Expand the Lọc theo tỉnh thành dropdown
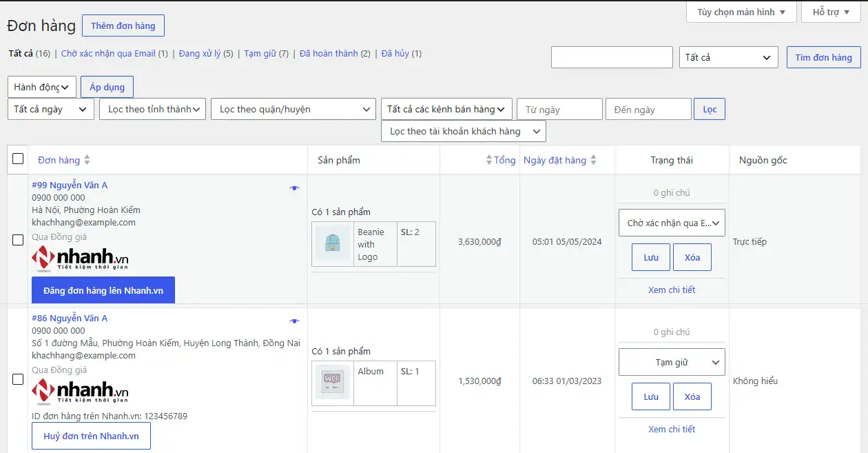This screenshot has width=868, height=453. pos(152,109)
